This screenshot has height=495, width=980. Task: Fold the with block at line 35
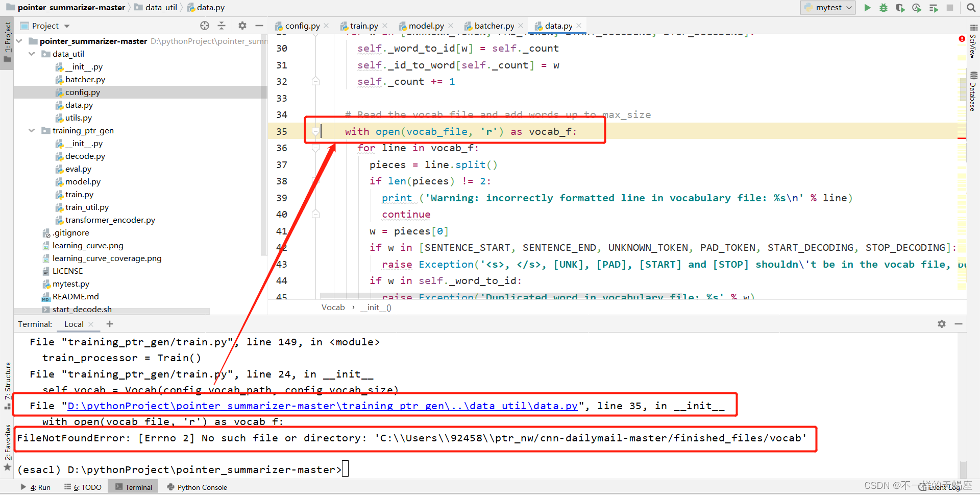pos(315,131)
